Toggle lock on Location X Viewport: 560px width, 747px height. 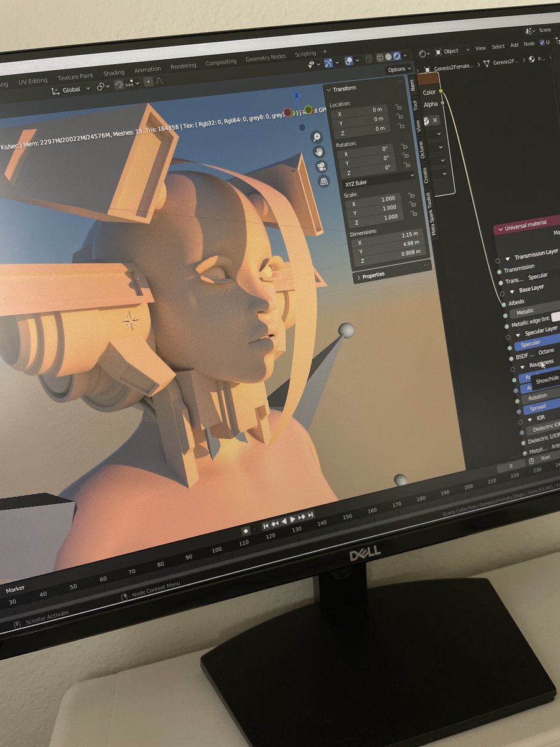(399, 107)
